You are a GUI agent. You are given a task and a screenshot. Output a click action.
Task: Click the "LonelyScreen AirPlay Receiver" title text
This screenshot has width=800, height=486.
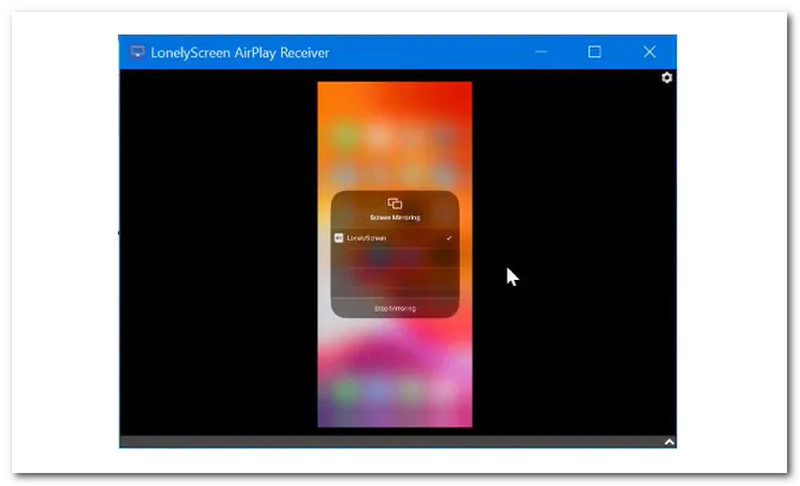point(240,53)
